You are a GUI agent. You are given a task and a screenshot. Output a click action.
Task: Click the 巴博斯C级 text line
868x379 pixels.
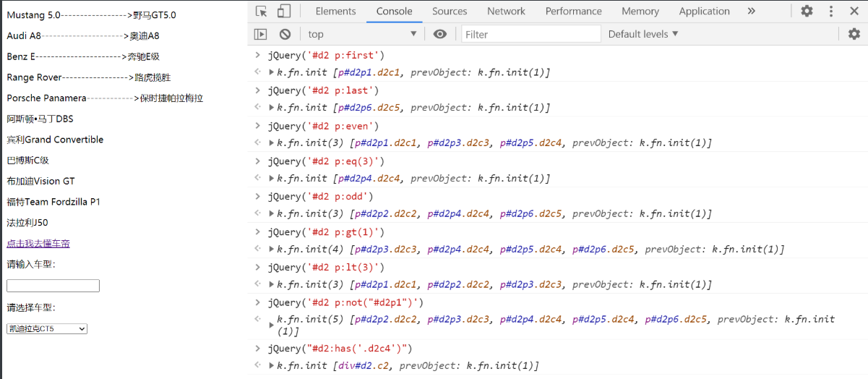coord(27,161)
